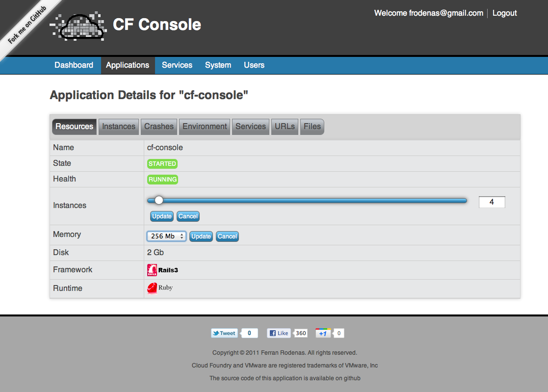
Task: Click the Rails3 framework icon
Action: [152, 270]
